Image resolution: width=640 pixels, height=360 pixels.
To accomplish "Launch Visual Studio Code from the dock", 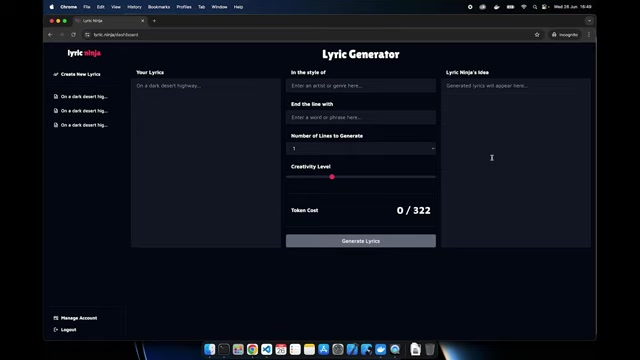I will tap(267, 349).
